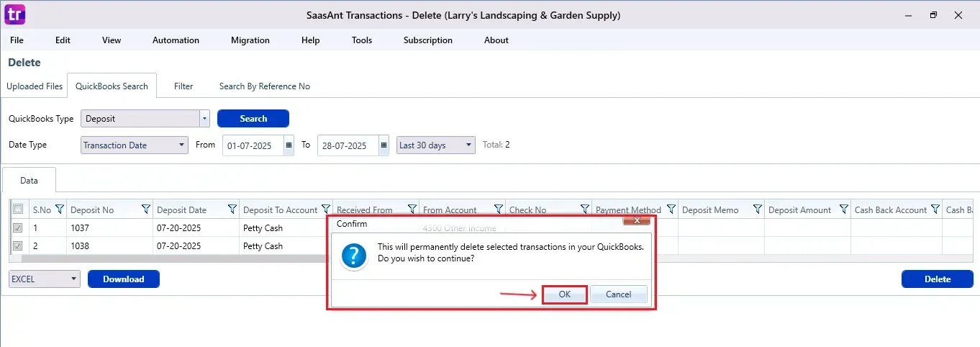This screenshot has width=980, height=347.
Task: Cancel the Confirm dialog
Action: pos(619,294)
